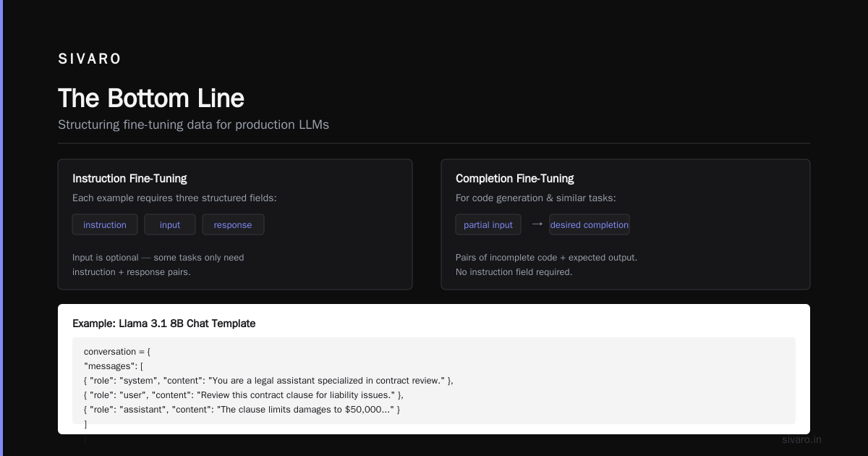Click the Instruction Fine-Tuning card title

point(129,178)
